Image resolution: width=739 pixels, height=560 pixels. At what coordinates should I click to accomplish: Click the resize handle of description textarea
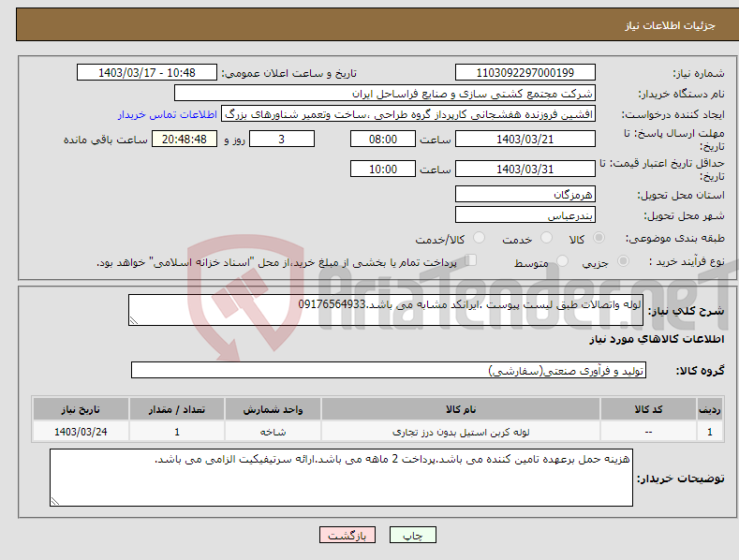coord(134,320)
